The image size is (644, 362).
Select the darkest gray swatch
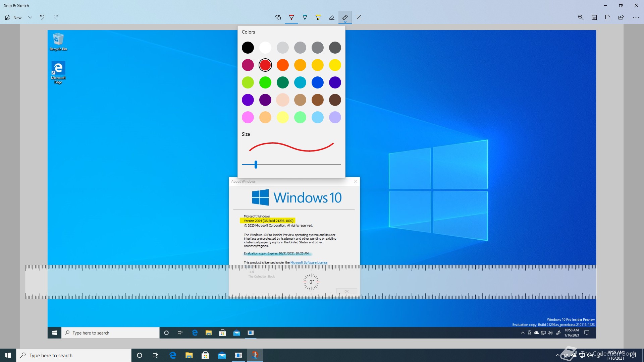335,48
